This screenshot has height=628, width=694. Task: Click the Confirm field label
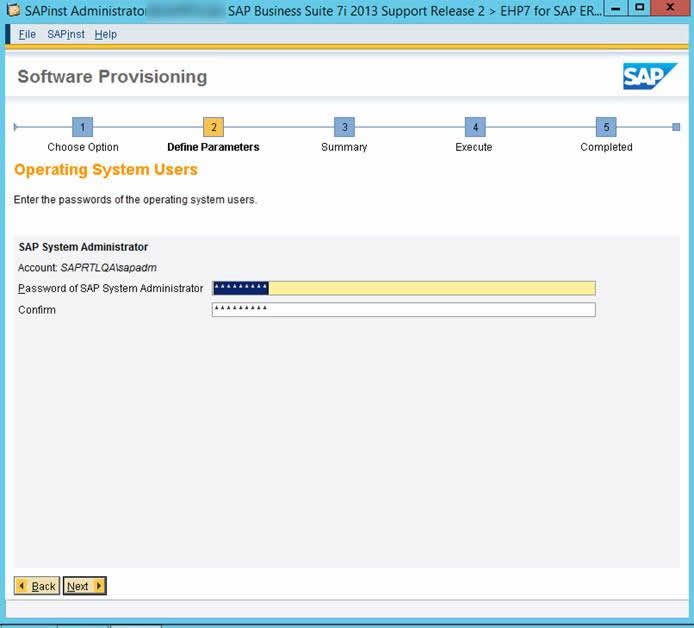pos(37,310)
